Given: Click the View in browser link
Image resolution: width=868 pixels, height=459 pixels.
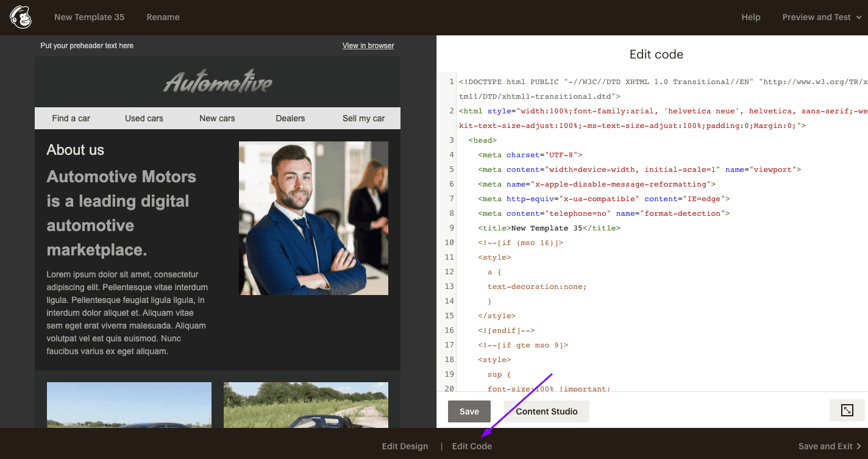Looking at the screenshot, I should pos(368,45).
